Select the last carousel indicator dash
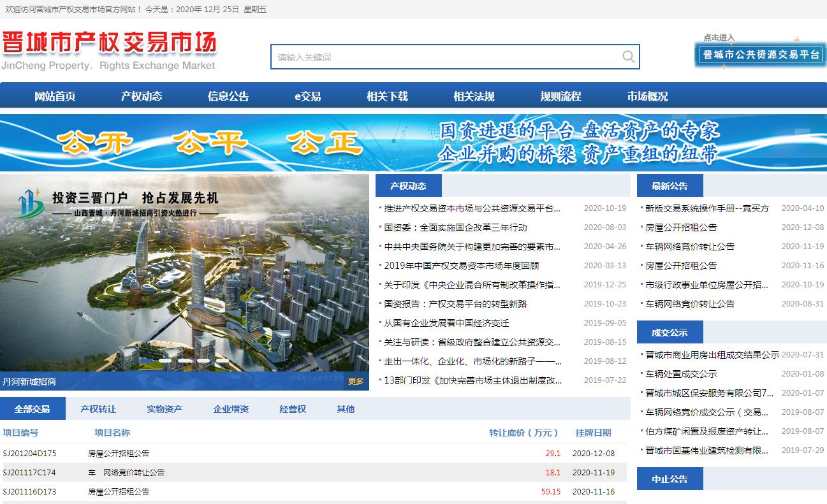Screen dimensions: 827x504 [222, 361]
